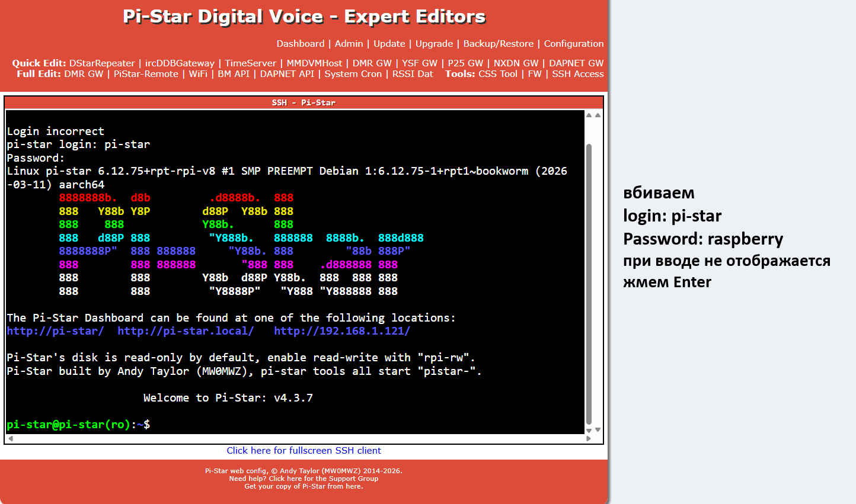Click the pi-star@pi-star(ro) shell prompt
Viewport: 856px width, 504px height.
tap(78, 425)
